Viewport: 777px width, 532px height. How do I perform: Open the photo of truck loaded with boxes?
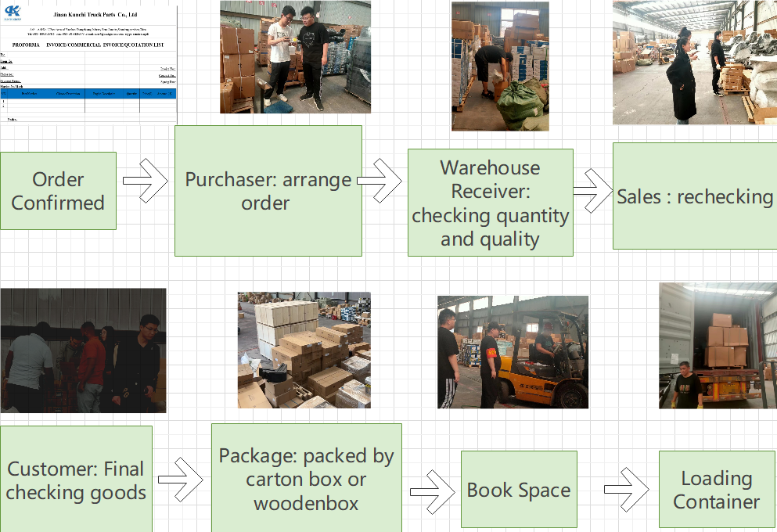pos(718,346)
